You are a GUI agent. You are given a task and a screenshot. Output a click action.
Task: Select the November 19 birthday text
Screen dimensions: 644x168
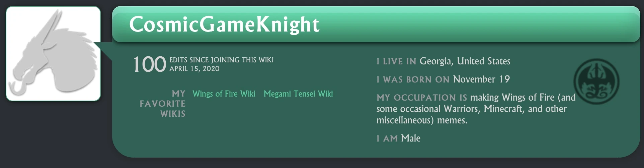tap(481, 79)
